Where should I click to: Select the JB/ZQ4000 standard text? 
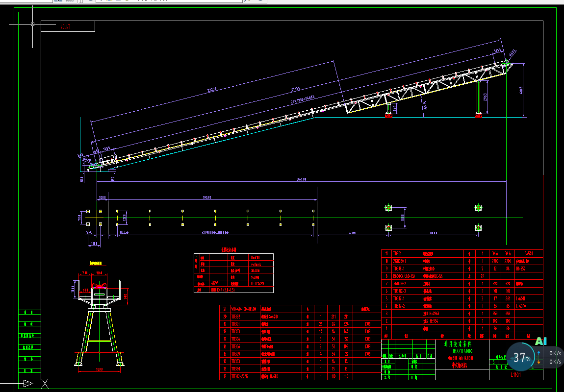(x=462, y=351)
